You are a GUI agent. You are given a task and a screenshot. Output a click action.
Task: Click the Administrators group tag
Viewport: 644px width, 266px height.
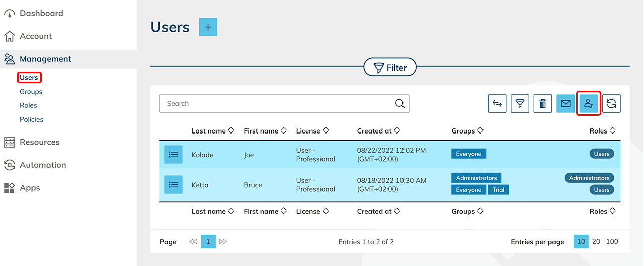click(x=476, y=178)
